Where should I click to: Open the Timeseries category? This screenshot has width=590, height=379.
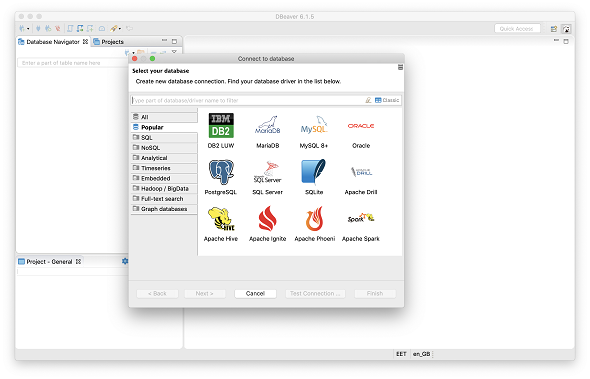tap(164, 168)
